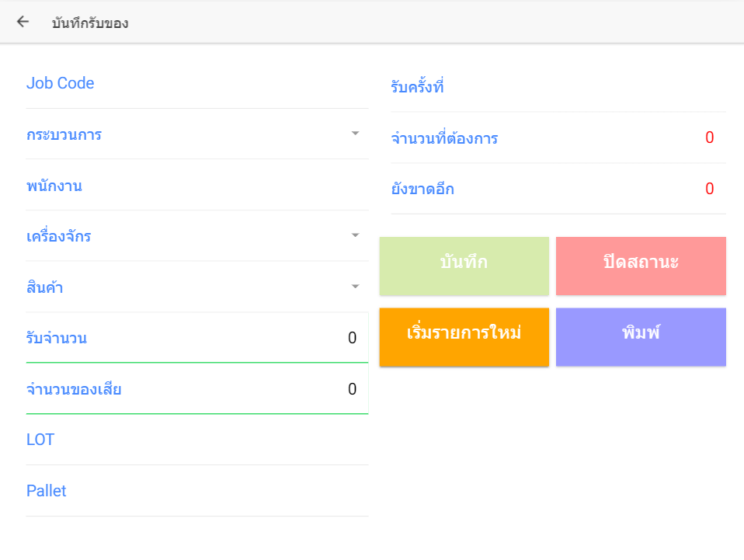This screenshot has height=560, width=744.
Task: Select the จำนวนของเสีย input field
Action: pyautogui.click(x=196, y=389)
